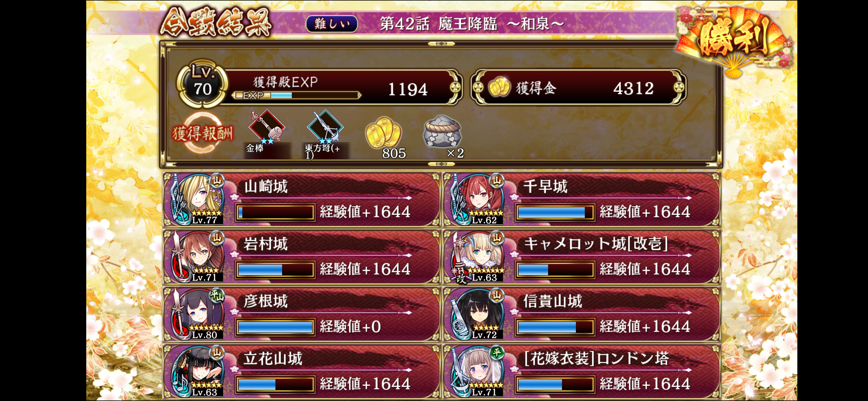Viewport: 868px width, 401px height.
Task: Click the 獲得金 gold coin icon
Action: pyautogui.click(x=499, y=87)
